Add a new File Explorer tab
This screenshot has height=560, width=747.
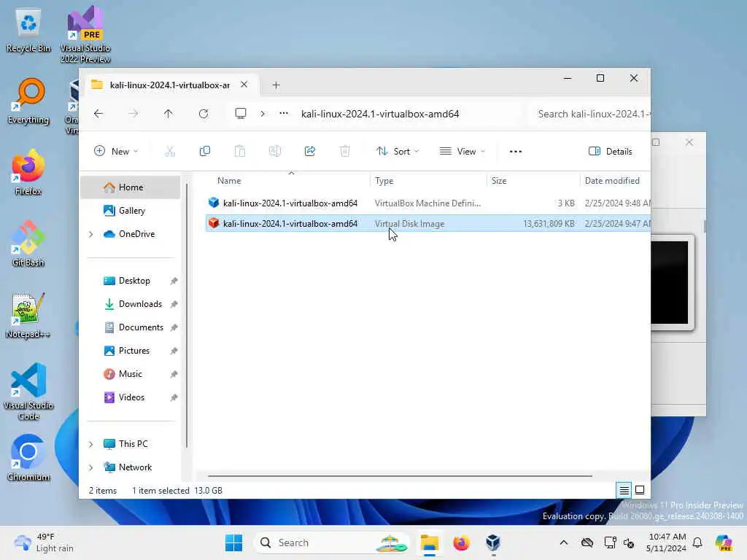pyautogui.click(x=276, y=85)
